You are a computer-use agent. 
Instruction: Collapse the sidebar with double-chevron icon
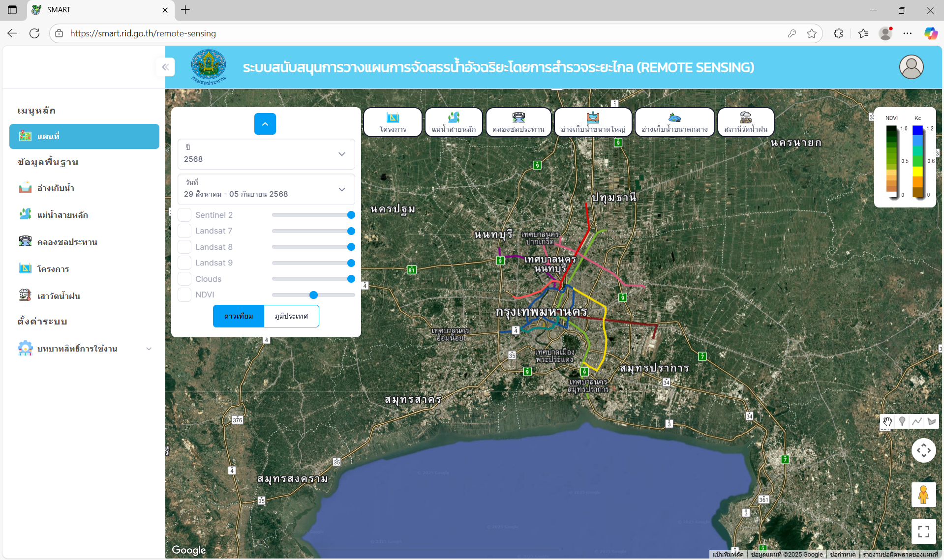coord(165,67)
